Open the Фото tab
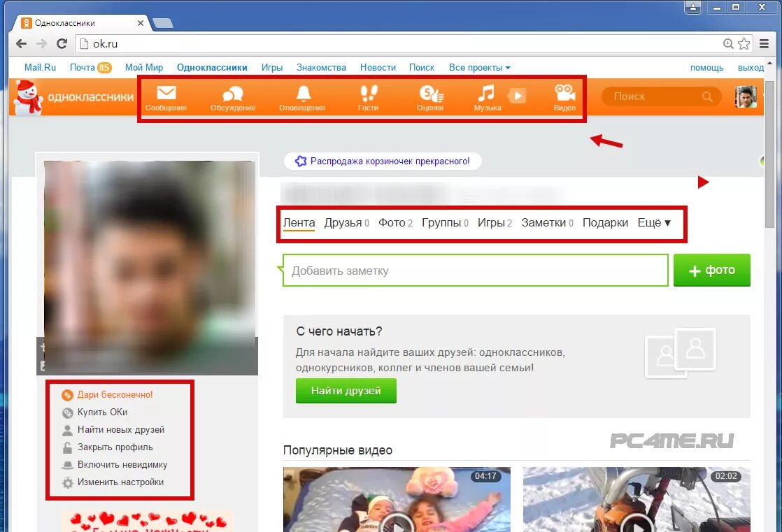 pos(395,222)
